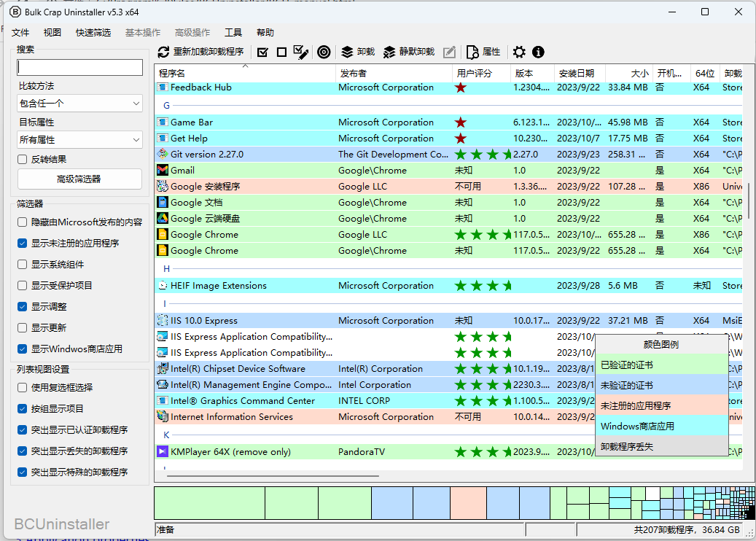Click the HEIF Image Extensions row icon

pos(163,286)
